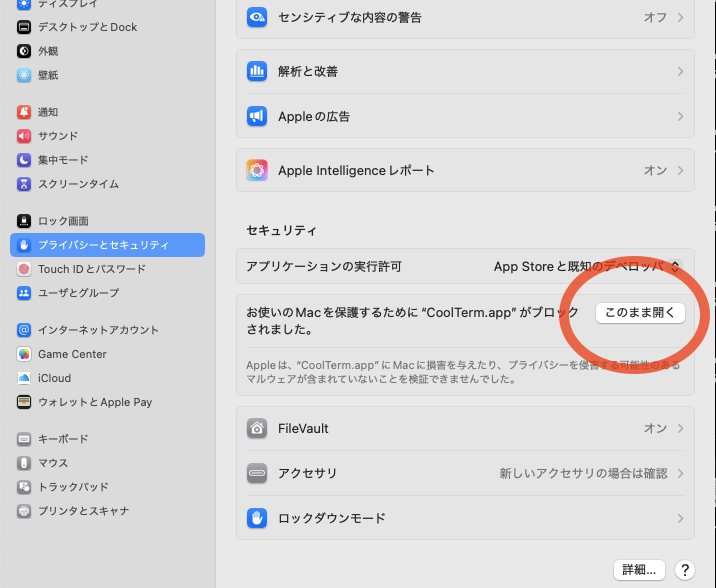Open the ウォレットとApple Pay card icon
This screenshot has width=716, height=588.
(x=24, y=402)
